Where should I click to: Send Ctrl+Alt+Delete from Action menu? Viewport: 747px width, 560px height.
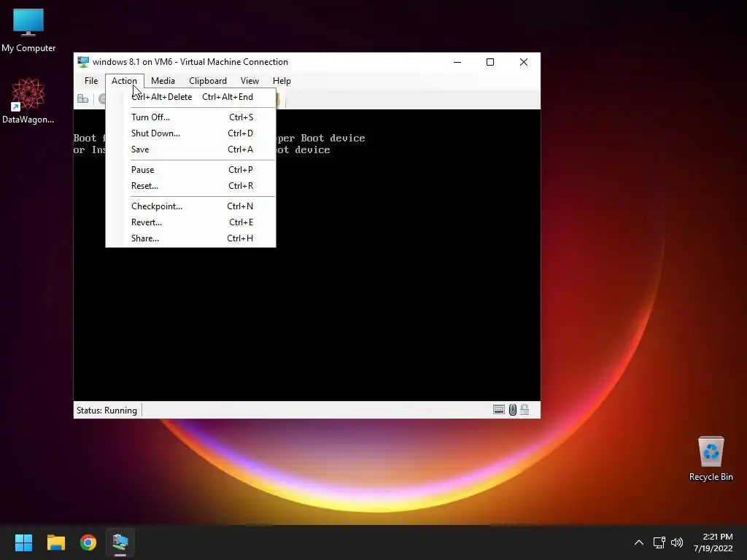[x=190, y=97]
